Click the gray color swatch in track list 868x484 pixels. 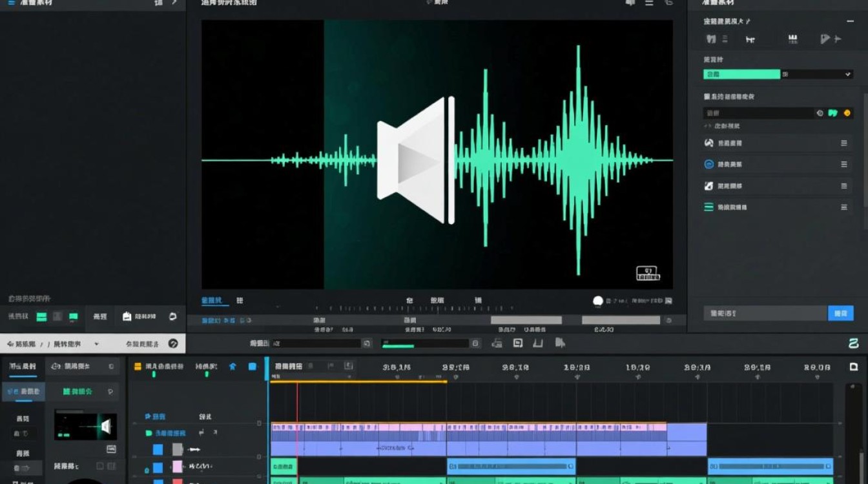178,449
